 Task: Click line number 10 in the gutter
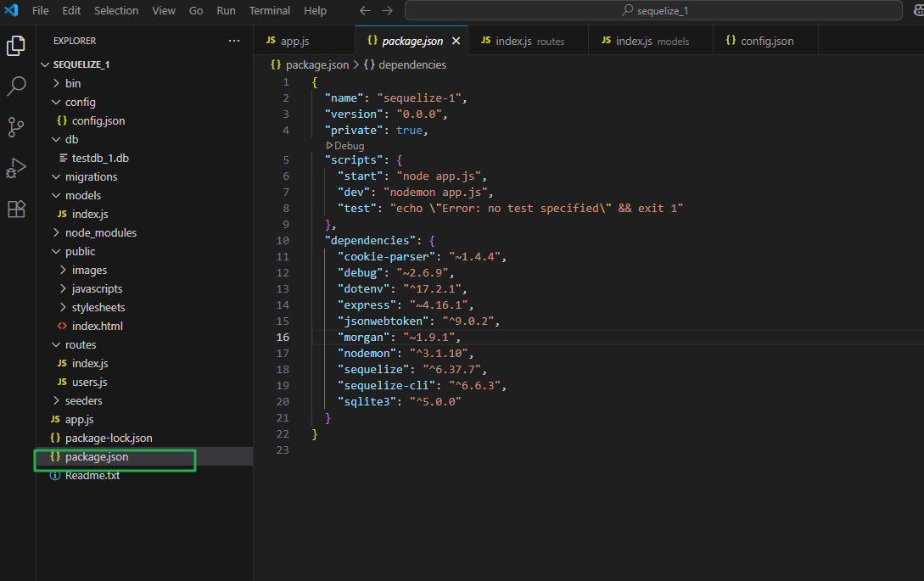(283, 240)
